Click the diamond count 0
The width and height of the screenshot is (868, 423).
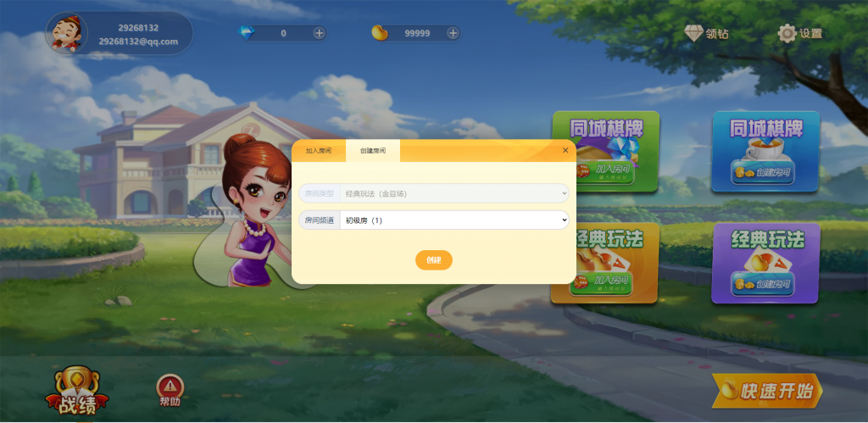283,33
